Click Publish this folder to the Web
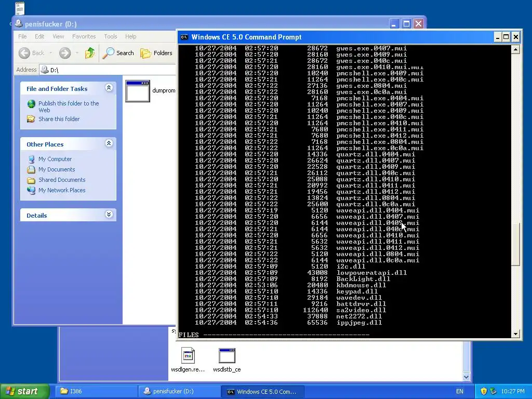The height and width of the screenshot is (399, 532). point(69,107)
